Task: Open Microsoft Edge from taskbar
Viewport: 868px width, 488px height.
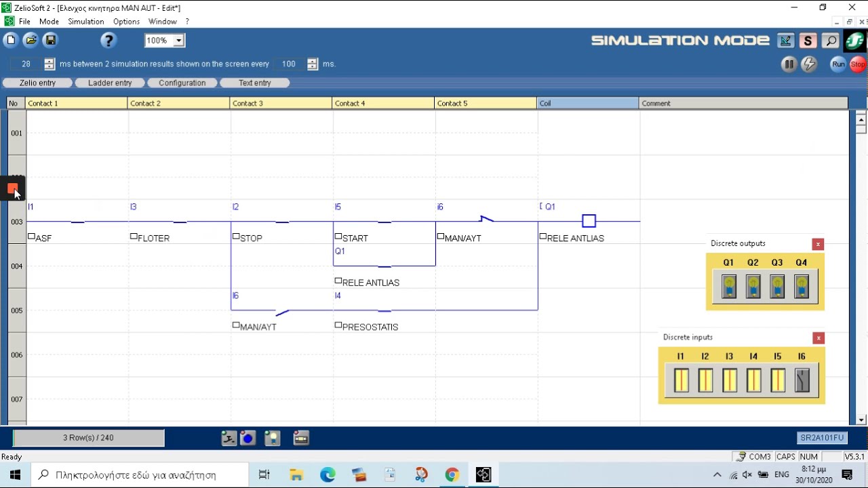Action: 328,474
